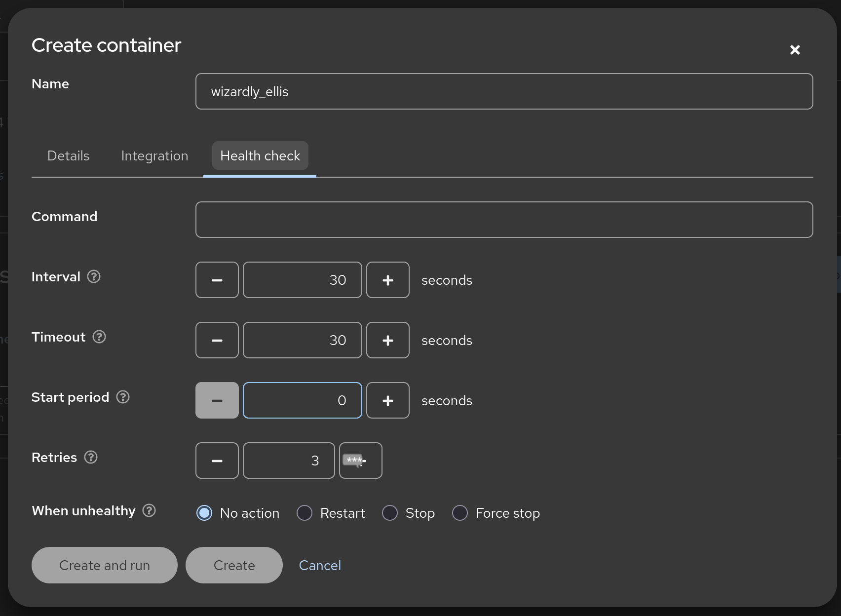
Task: Click the Start period value field
Action: 303,400
